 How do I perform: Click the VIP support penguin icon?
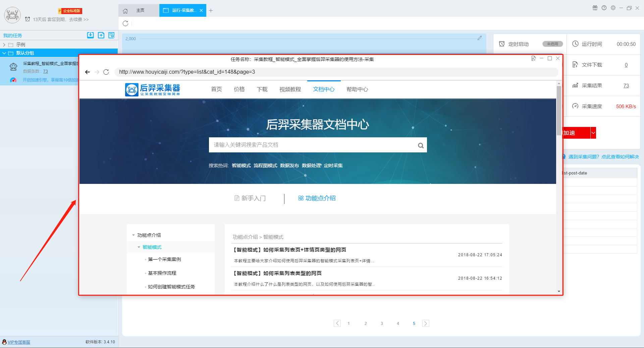(x=4, y=342)
